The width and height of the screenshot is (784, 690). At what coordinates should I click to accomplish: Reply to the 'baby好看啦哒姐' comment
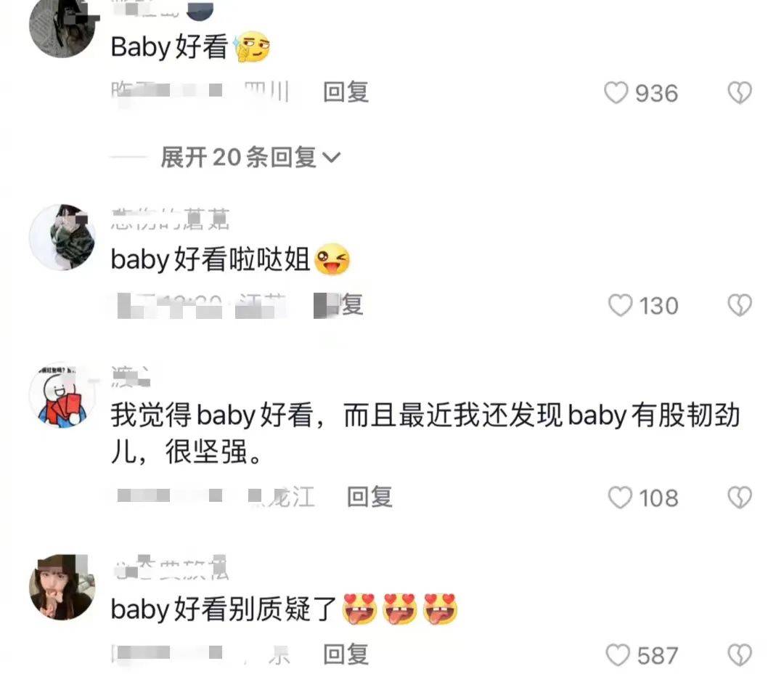(x=339, y=305)
